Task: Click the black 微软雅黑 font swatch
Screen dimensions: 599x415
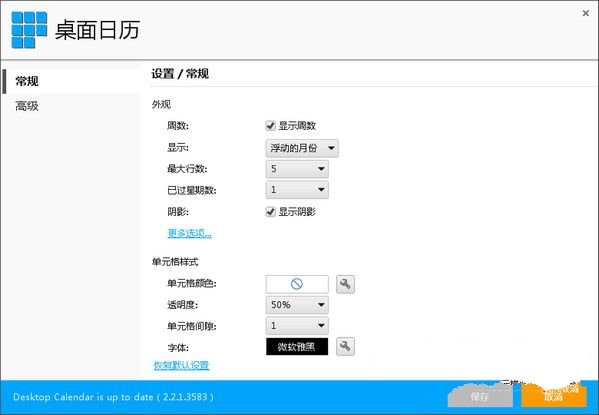Action: (297, 347)
